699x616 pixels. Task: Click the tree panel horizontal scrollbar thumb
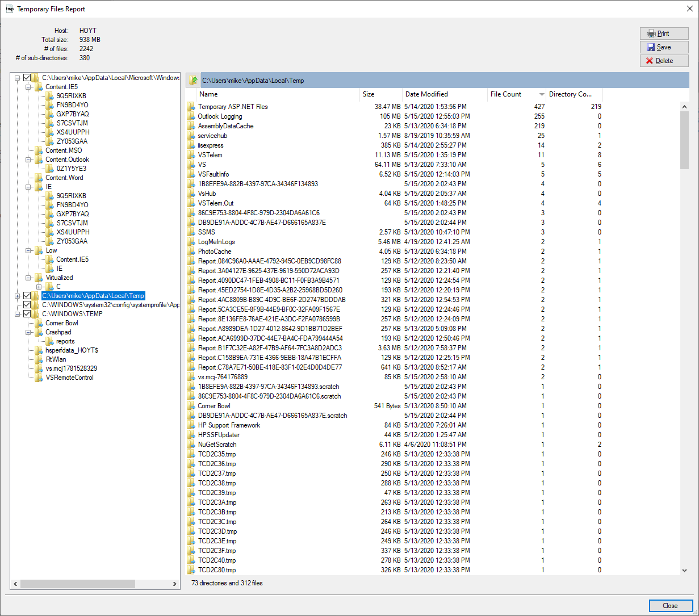pyautogui.click(x=78, y=584)
